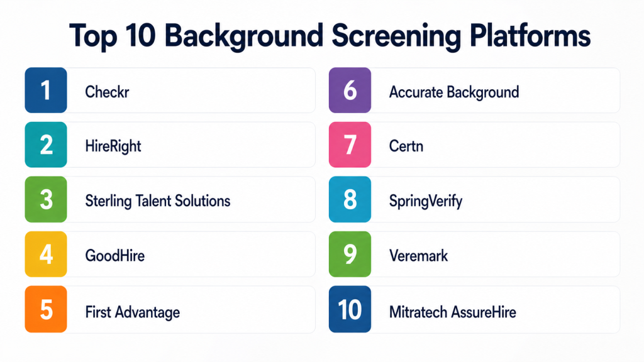
Task: Click the Veremark label
Action: pyautogui.click(x=418, y=256)
